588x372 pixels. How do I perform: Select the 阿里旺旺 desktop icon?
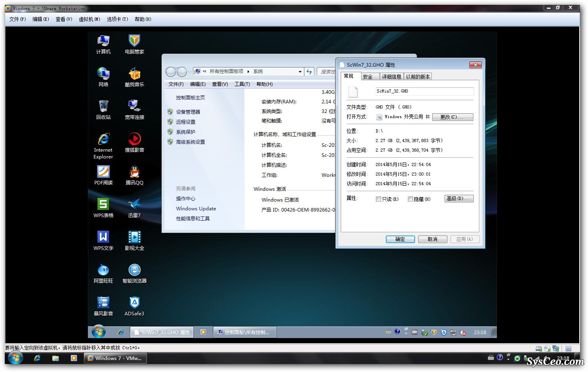103,273
